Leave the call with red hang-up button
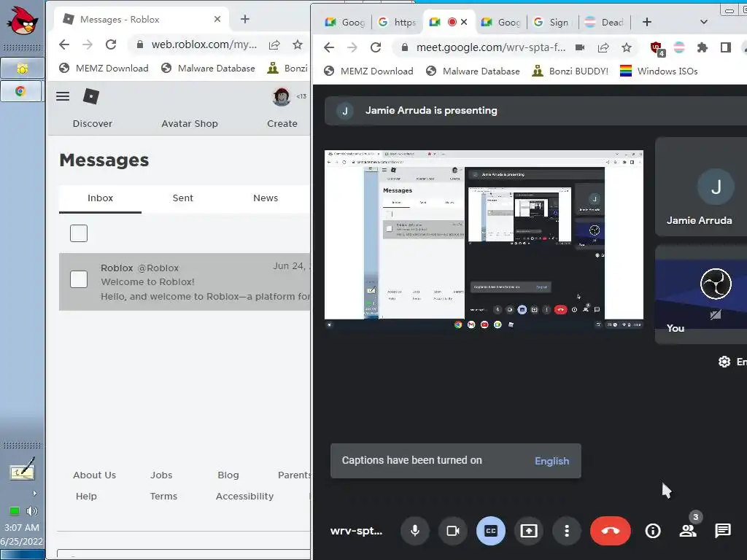747x560 pixels. [611, 531]
